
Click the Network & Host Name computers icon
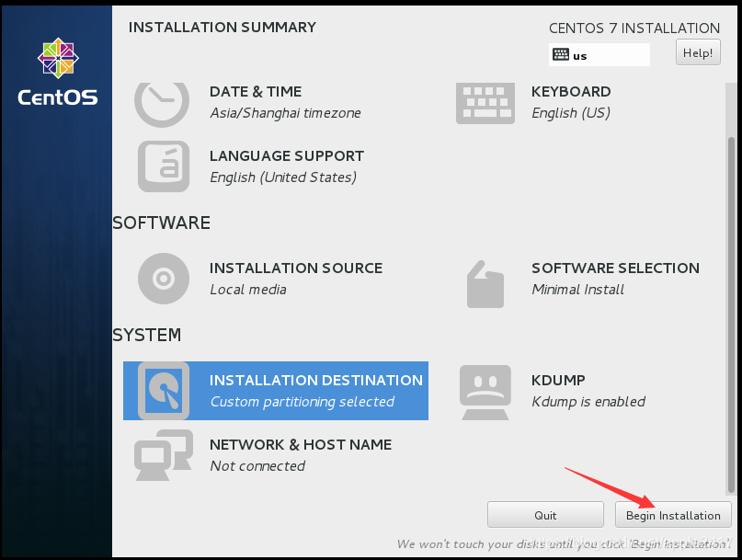coord(164,455)
